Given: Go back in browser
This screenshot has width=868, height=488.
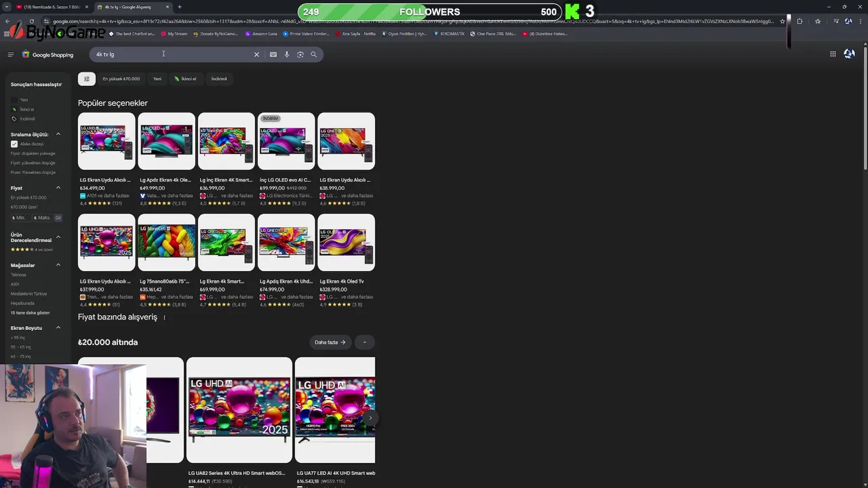Looking at the screenshot, I should 7,21.
